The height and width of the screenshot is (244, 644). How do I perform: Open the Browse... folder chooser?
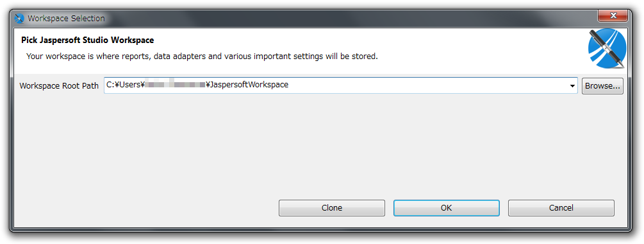(602, 86)
